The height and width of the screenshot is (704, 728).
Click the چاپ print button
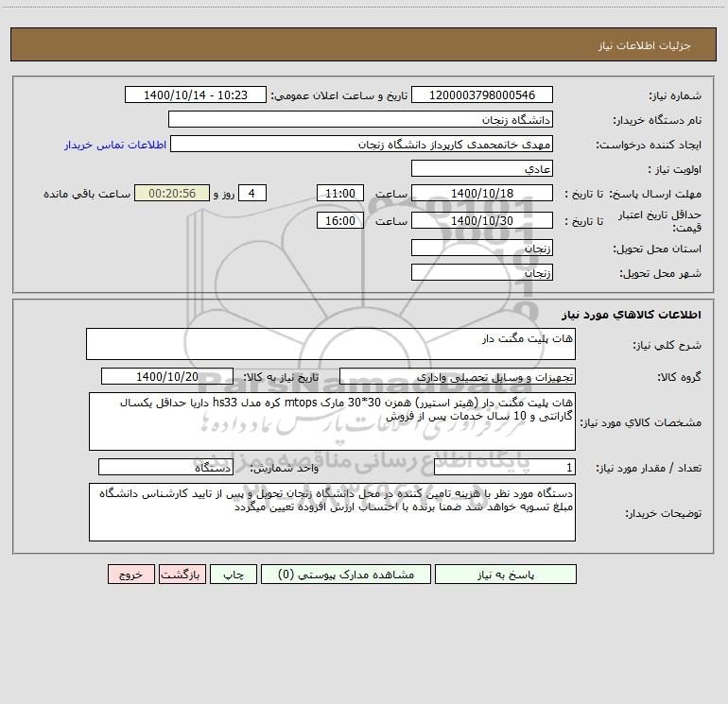234,574
